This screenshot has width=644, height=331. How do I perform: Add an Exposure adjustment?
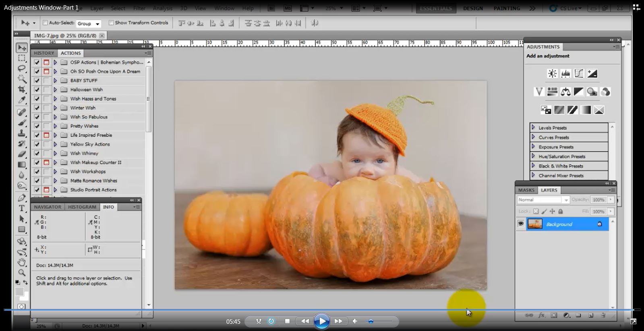[592, 74]
